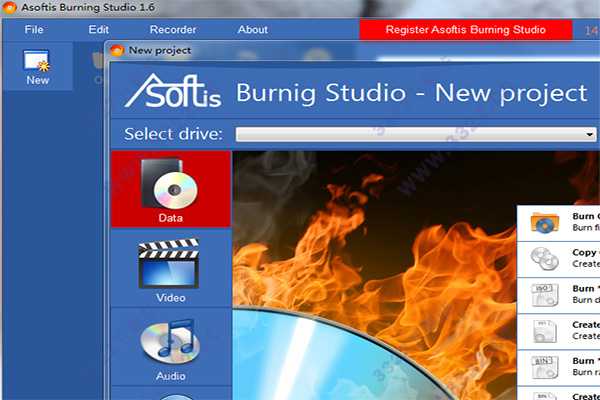Open the Edit menu
Viewport: 600px width, 400px height.
(99, 29)
